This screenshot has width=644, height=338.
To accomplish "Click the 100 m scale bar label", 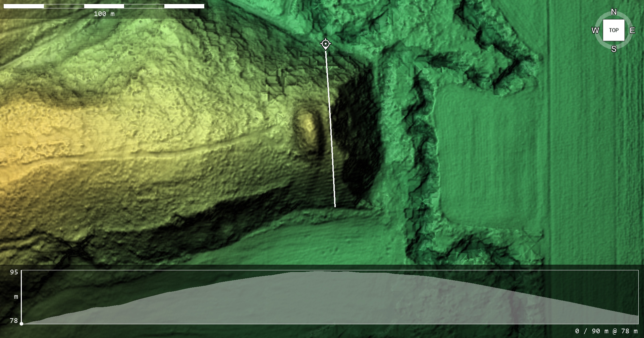I will coord(104,14).
